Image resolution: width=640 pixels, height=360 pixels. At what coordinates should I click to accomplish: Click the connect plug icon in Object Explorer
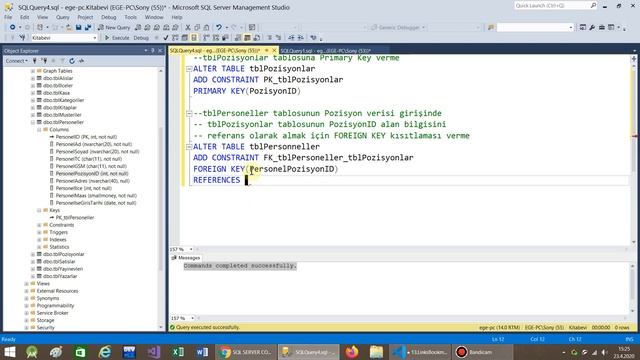coord(35,61)
